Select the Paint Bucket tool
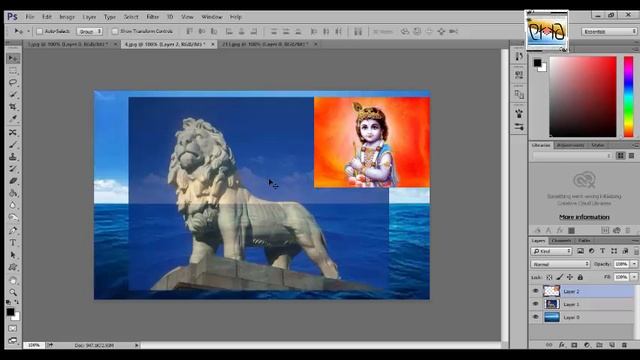 click(13, 193)
